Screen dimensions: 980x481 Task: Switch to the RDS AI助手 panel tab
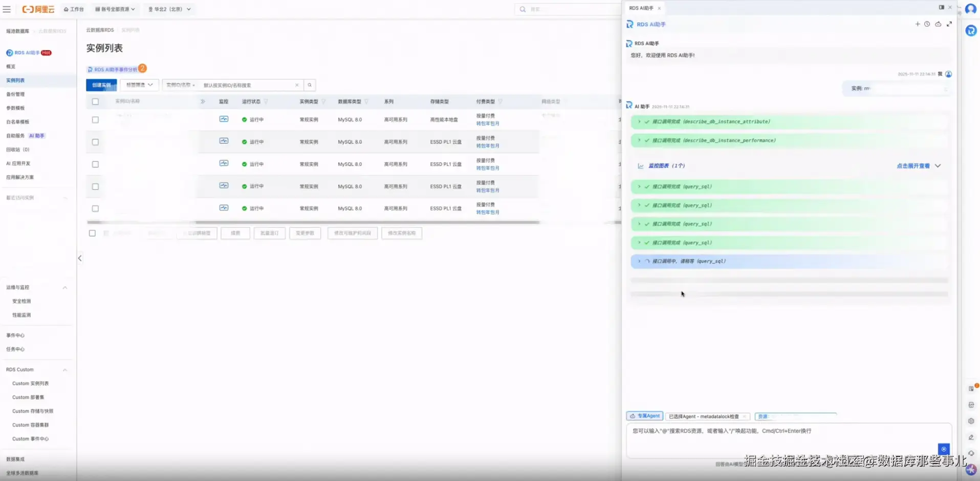641,8
